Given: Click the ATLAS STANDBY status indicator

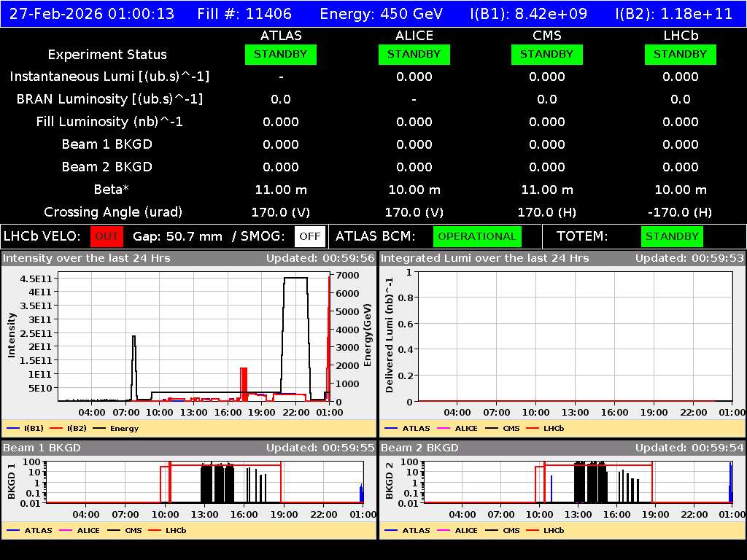Looking at the screenshot, I should tap(280, 54).
